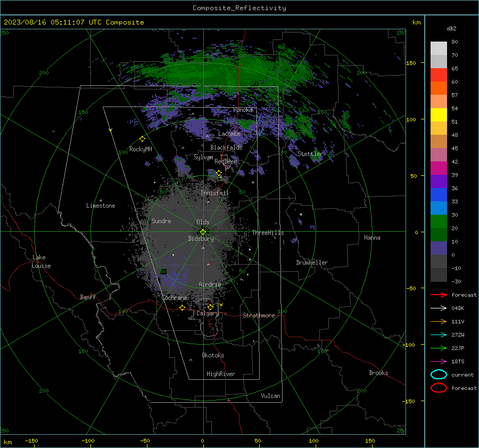Click the Sylvan label
Viewport: 479px width, 448px height.
coord(203,157)
